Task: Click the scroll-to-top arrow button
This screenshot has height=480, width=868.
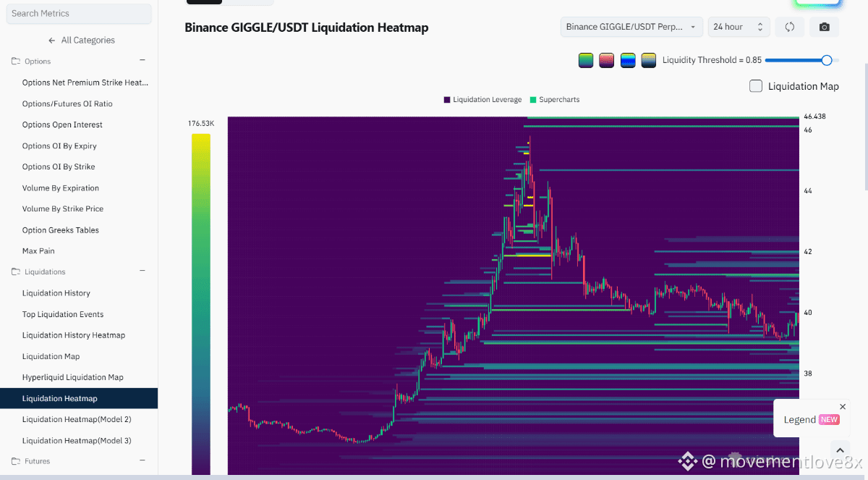Action: (x=840, y=450)
